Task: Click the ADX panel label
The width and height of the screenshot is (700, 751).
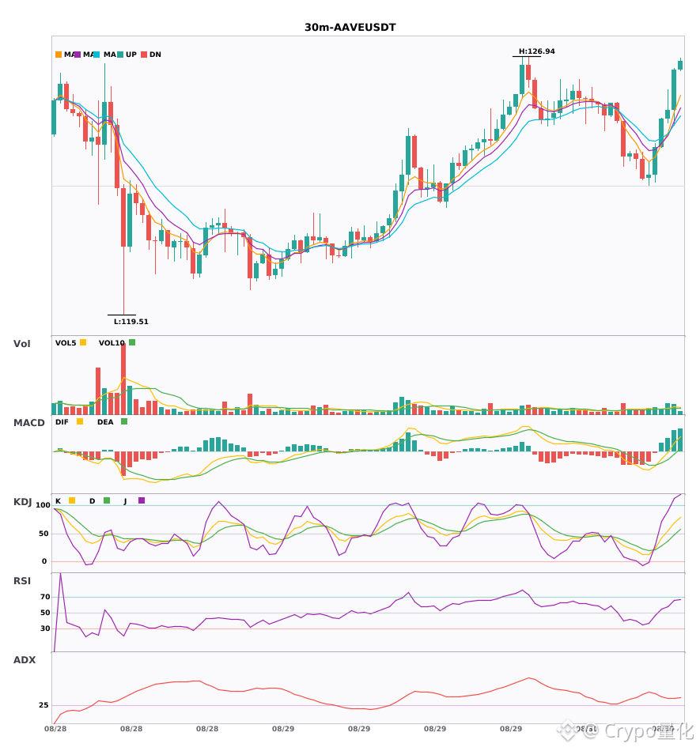Action: point(25,660)
